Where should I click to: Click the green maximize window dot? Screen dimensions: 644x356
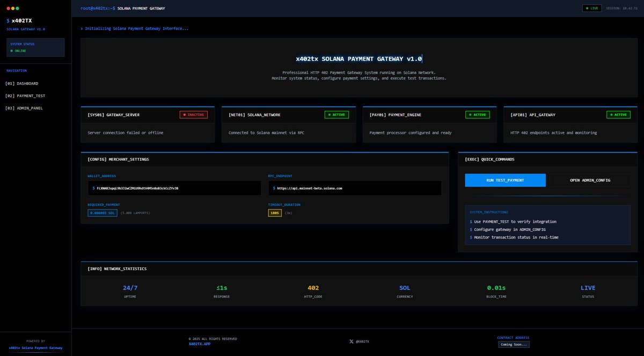pyautogui.click(x=18, y=9)
